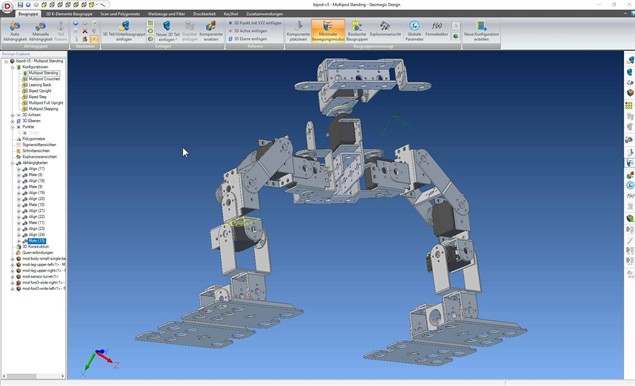Click the Komponente platzieren icon
Screen dimensions: 635x386
point(298,31)
